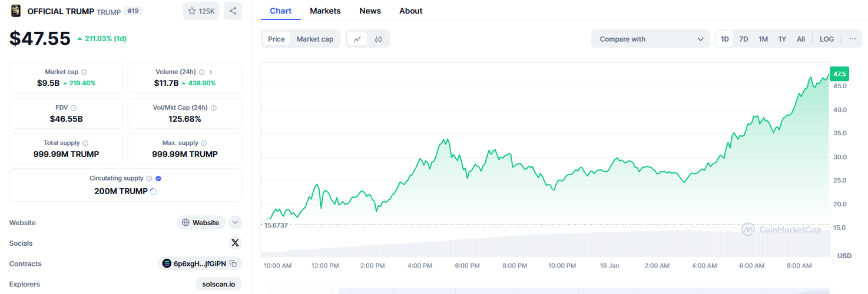Select candlestick chart type icon
Viewport: 868px width, 294px height.
pos(378,39)
